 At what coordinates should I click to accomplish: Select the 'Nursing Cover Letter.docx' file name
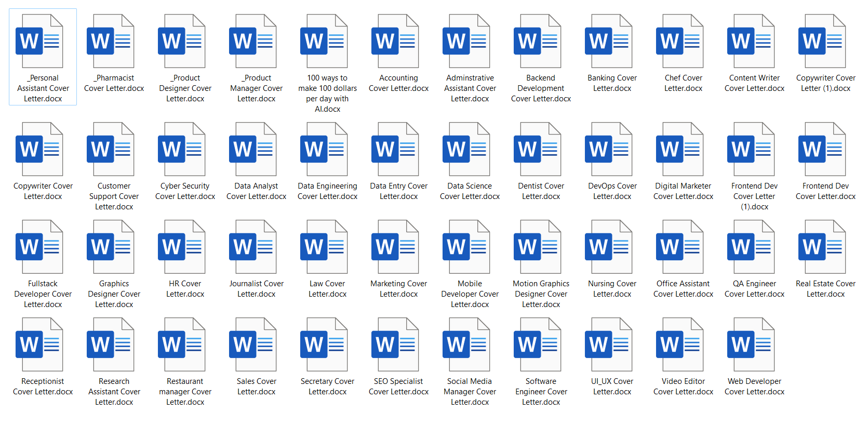(612, 289)
